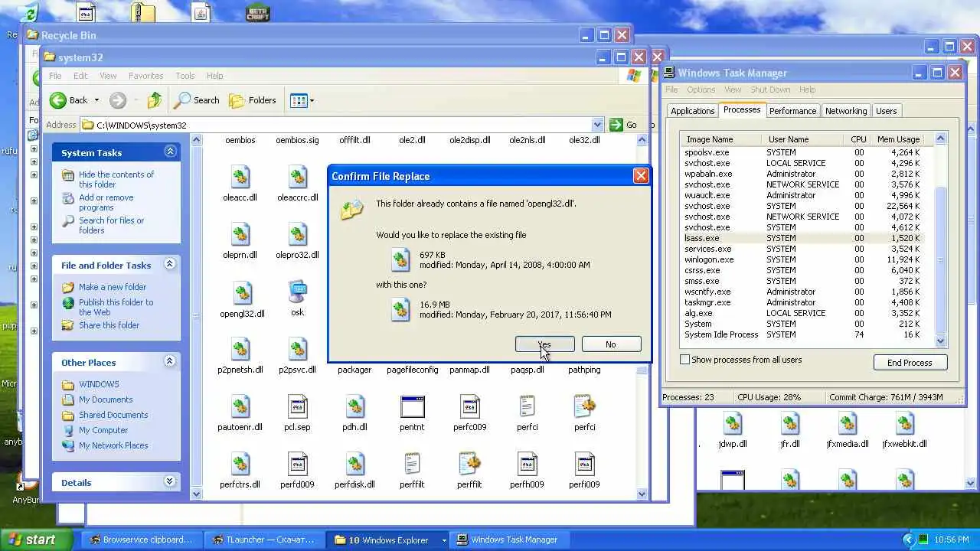Viewport: 980px width, 551px height.
Task: Open the File menu in system32 window
Action: (55, 76)
